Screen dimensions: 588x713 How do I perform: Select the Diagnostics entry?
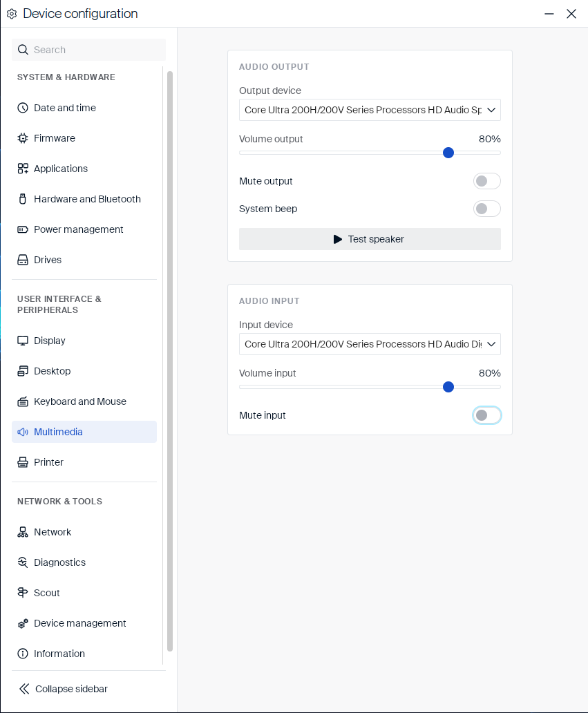click(x=84, y=562)
